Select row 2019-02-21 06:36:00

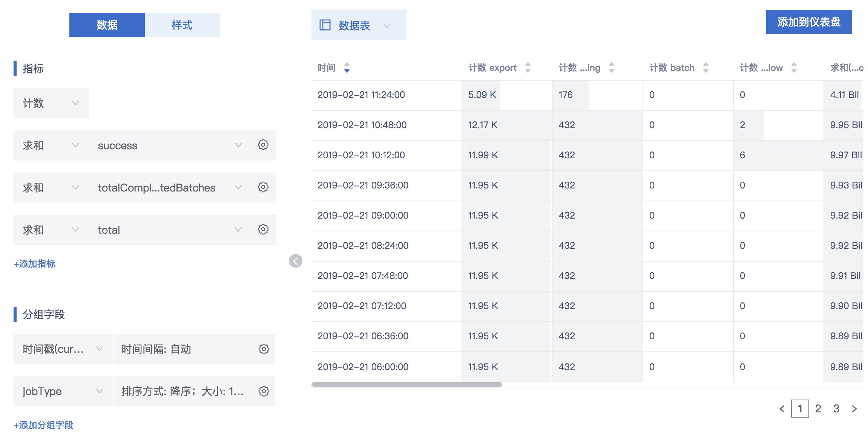(x=587, y=336)
